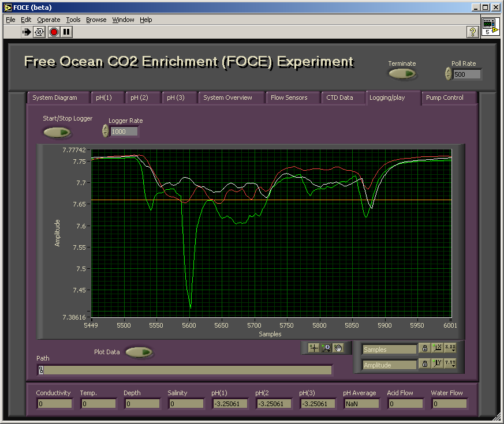Screen dimensions: 504x424
Task: Click the Run Continuously toolbar button
Action: click(x=39, y=32)
